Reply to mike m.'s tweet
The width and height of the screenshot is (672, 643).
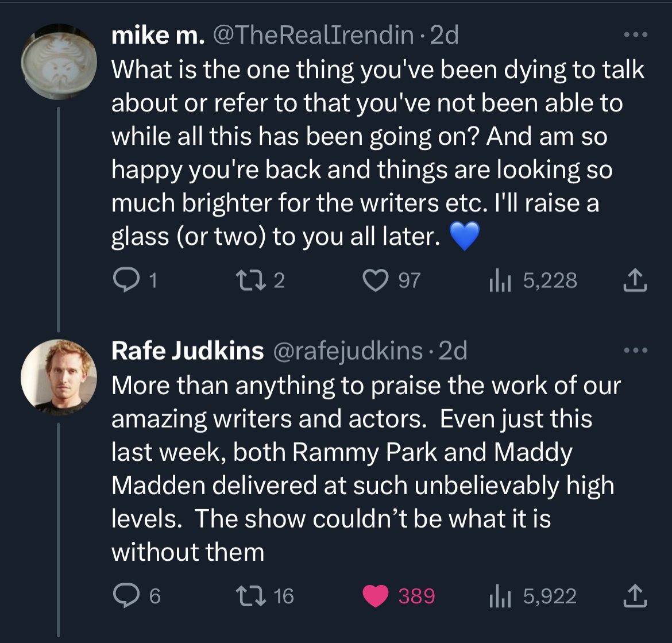pyautogui.click(x=122, y=280)
